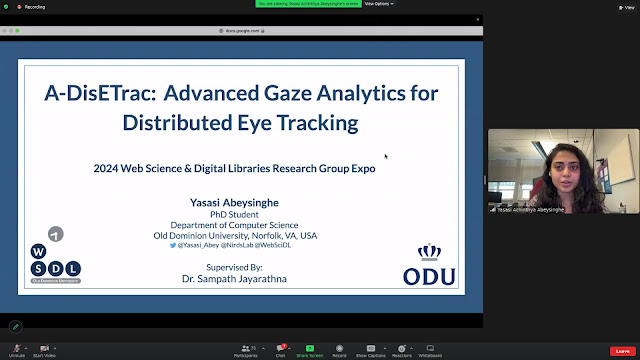Click the participant name label on video tile

[530, 210]
